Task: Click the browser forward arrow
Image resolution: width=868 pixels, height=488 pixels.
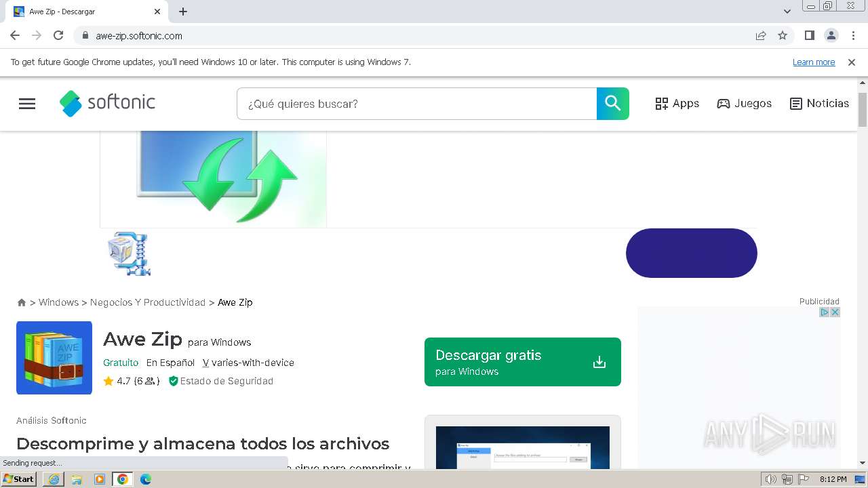Action: pyautogui.click(x=37, y=35)
